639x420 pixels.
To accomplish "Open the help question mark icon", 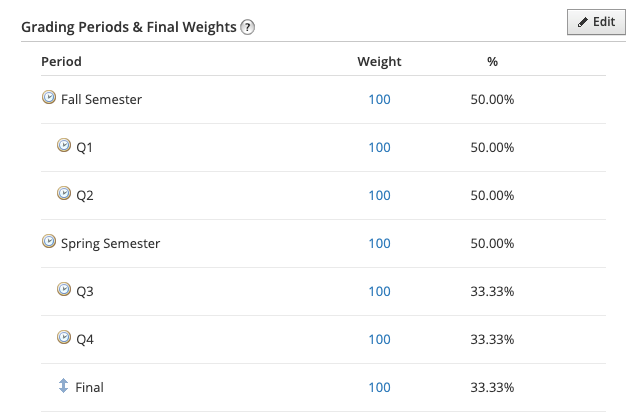I will 248,28.
